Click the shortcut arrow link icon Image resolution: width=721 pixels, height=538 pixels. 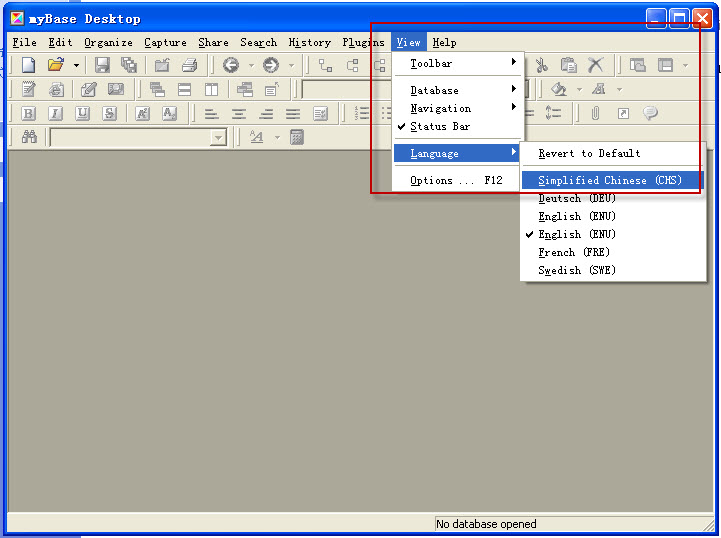pyautogui.click(x=623, y=113)
